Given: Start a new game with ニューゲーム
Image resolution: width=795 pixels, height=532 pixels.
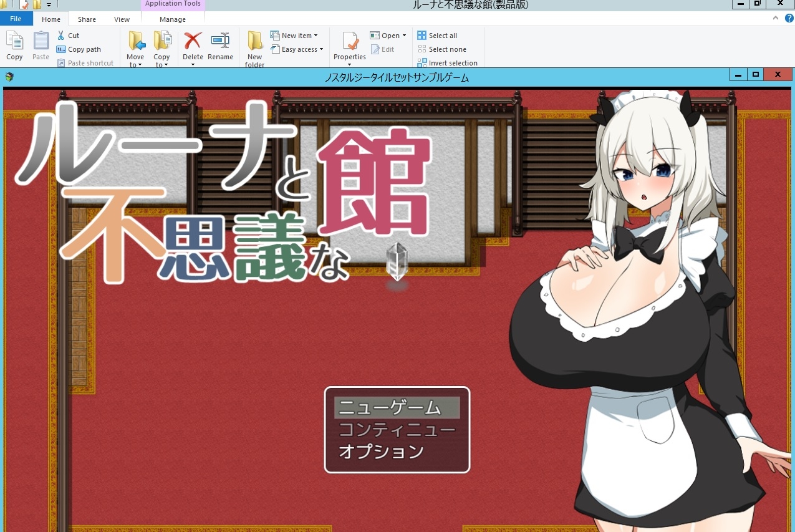Looking at the screenshot, I should pos(397,408).
